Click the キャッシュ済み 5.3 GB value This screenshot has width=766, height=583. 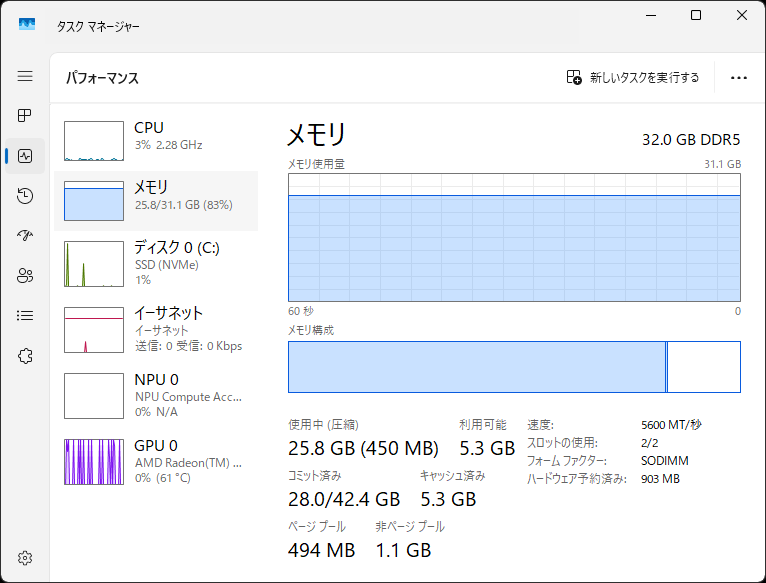448,499
